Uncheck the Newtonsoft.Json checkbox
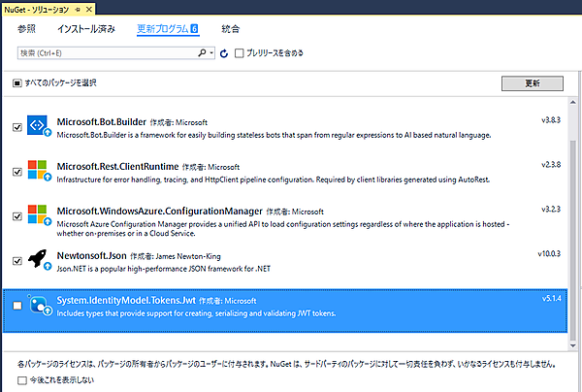This screenshot has width=582, height=392. [x=17, y=261]
